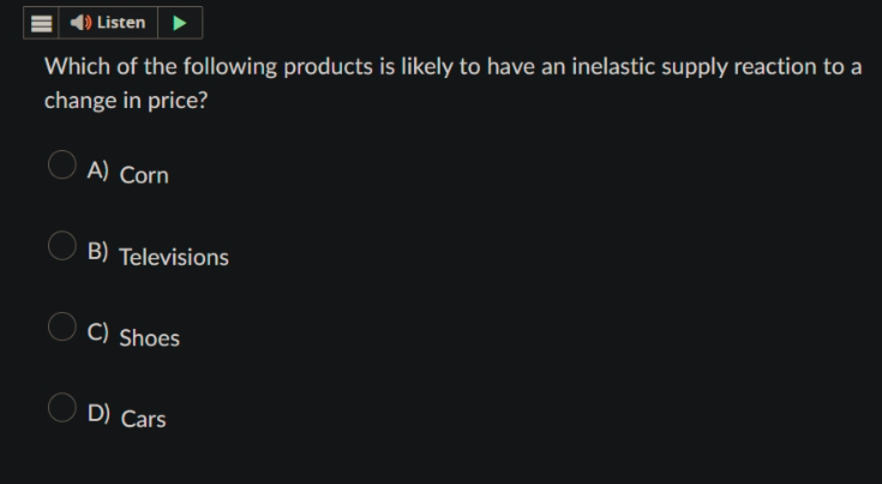Click the letter label D)

pos(98,413)
